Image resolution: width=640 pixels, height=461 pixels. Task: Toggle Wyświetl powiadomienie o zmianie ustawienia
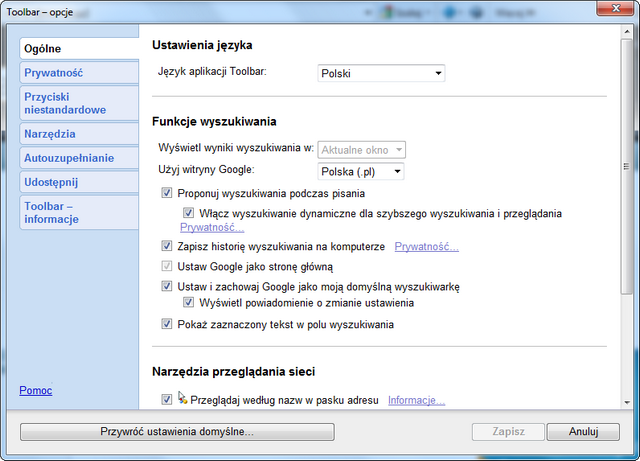coord(188,302)
